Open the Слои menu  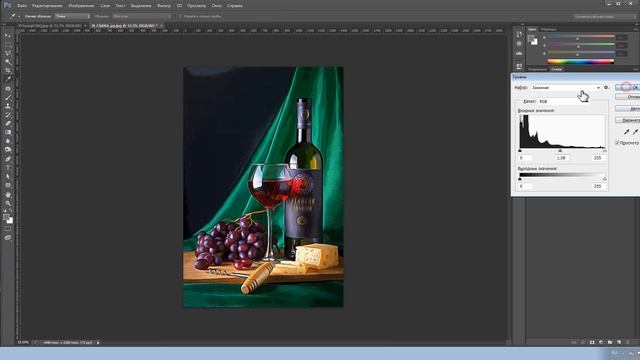[105, 6]
